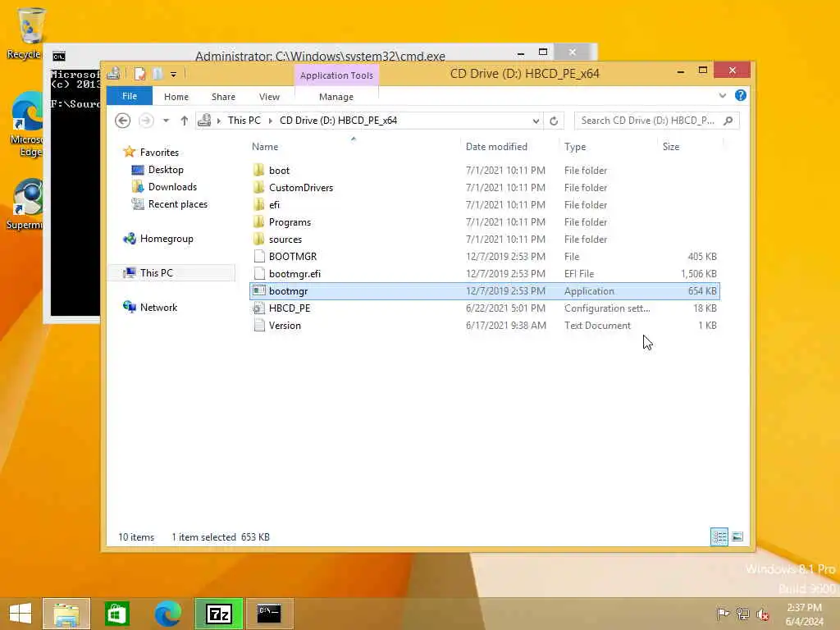
Task: Open Recent places in navigation pane
Action: (x=177, y=204)
